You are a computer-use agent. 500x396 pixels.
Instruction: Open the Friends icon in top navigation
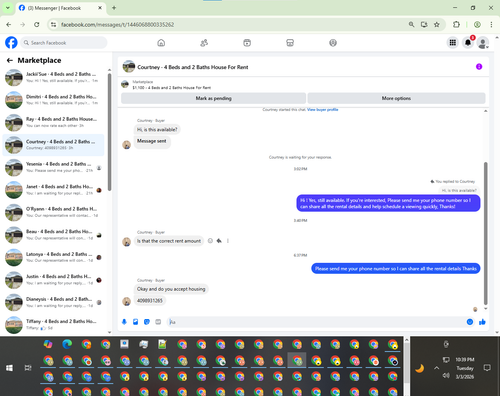(x=204, y=43)
